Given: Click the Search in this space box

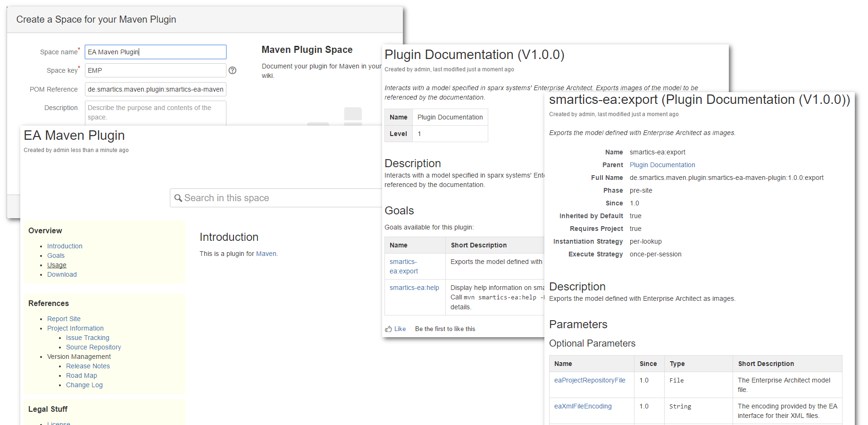Looking at the screenshot, I should pos(278,198).
